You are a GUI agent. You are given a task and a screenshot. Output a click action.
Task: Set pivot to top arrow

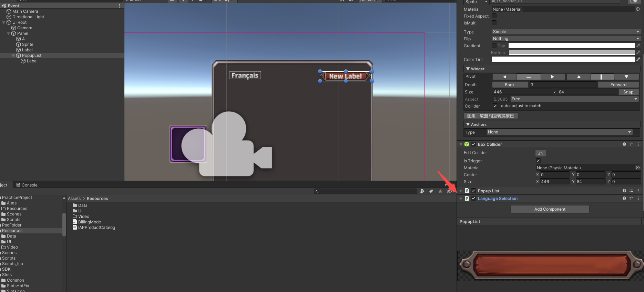coord(579,77)
